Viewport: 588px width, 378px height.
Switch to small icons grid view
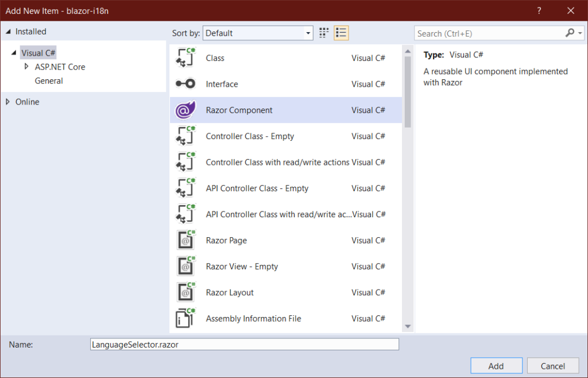[x=324, y=33]
